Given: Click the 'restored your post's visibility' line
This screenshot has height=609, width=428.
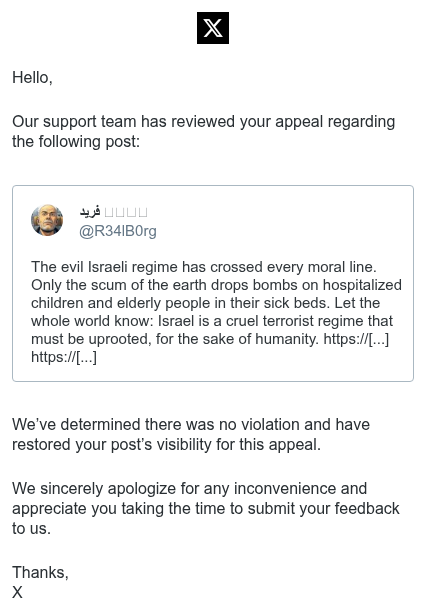Looking at the screenshot, I should [166, 444].
